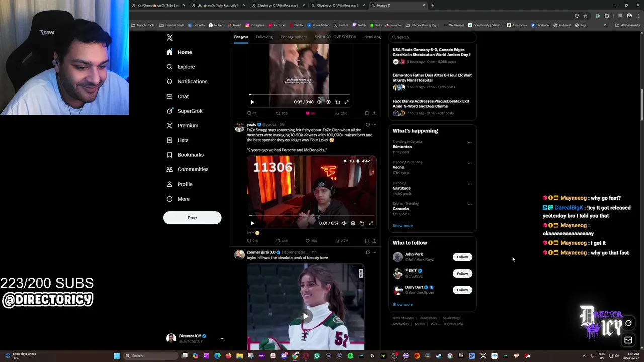Open Bookmarks in the X sidebar

185,155
